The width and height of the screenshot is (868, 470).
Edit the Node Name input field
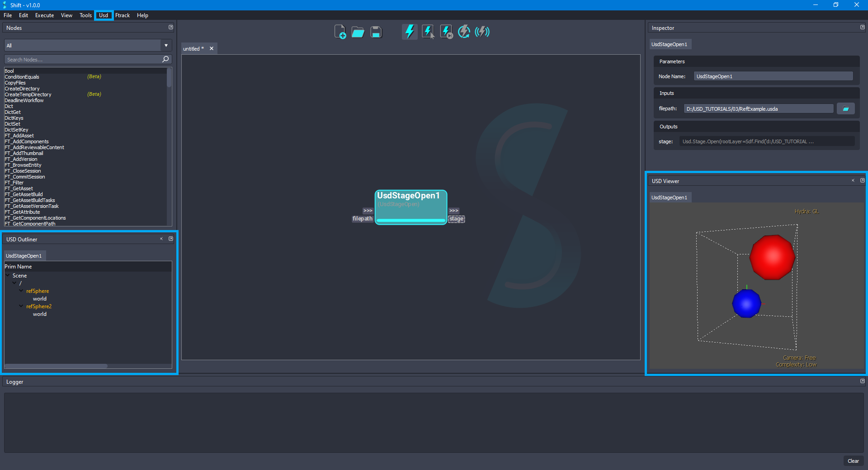pyautogui.click(x=773, y=76)
